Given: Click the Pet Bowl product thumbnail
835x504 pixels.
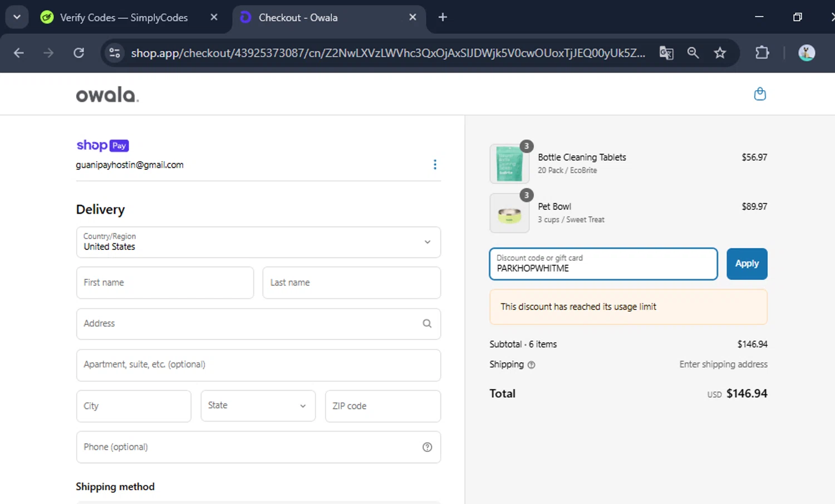Looking at the screenshot, I should tap(509, 214).
